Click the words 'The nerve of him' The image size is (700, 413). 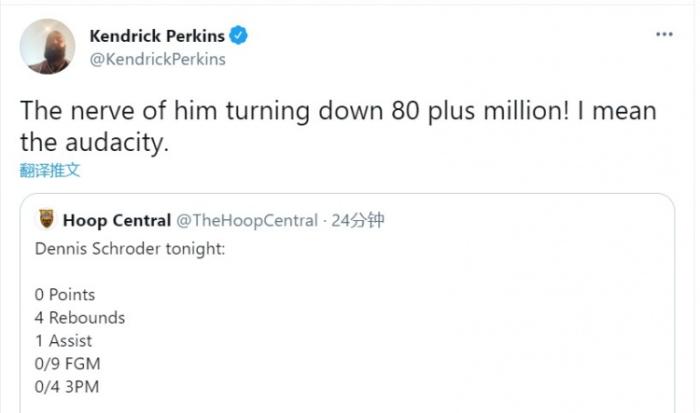(x=105, y=110)
